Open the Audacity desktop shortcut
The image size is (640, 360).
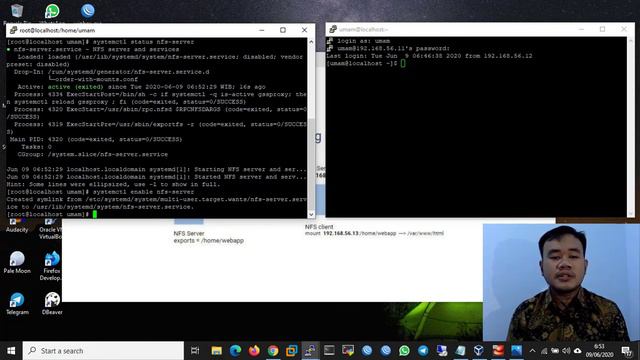pos(17,225)
